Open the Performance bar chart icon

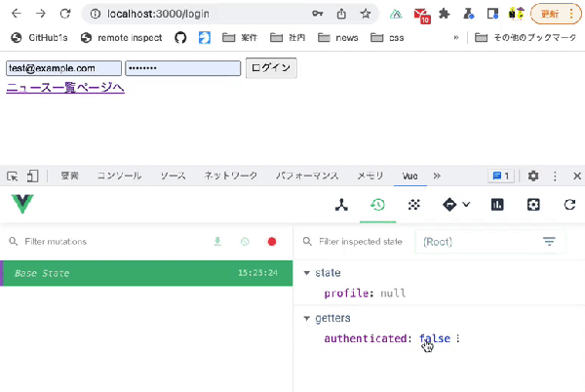(497, 205)
